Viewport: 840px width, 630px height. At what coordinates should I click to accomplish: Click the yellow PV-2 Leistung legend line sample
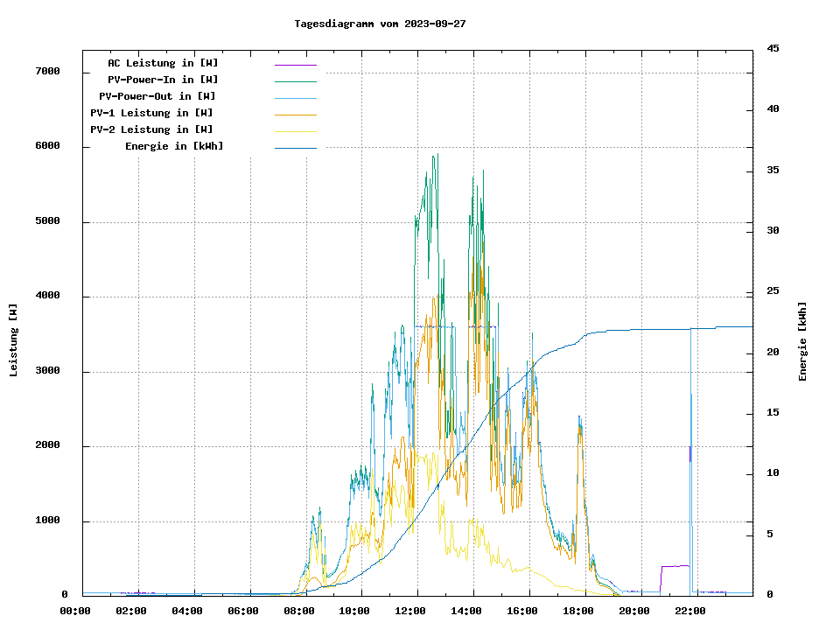coord(295,131)
